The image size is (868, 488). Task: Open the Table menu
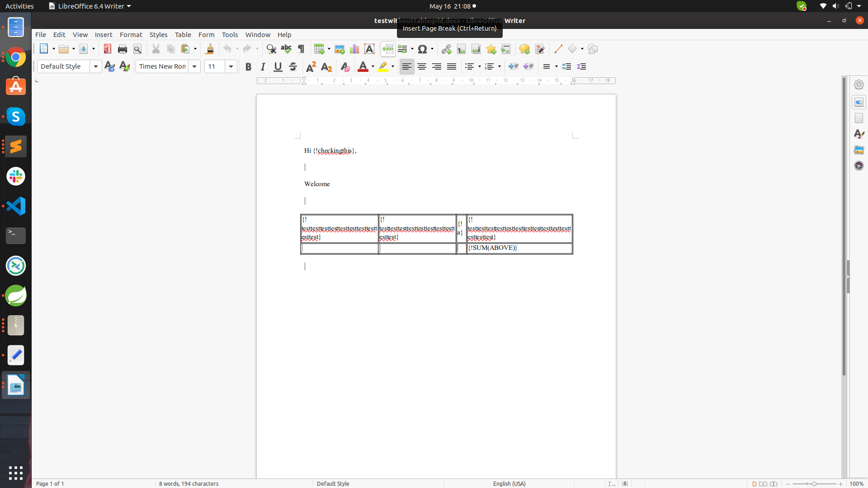[183, 34]
